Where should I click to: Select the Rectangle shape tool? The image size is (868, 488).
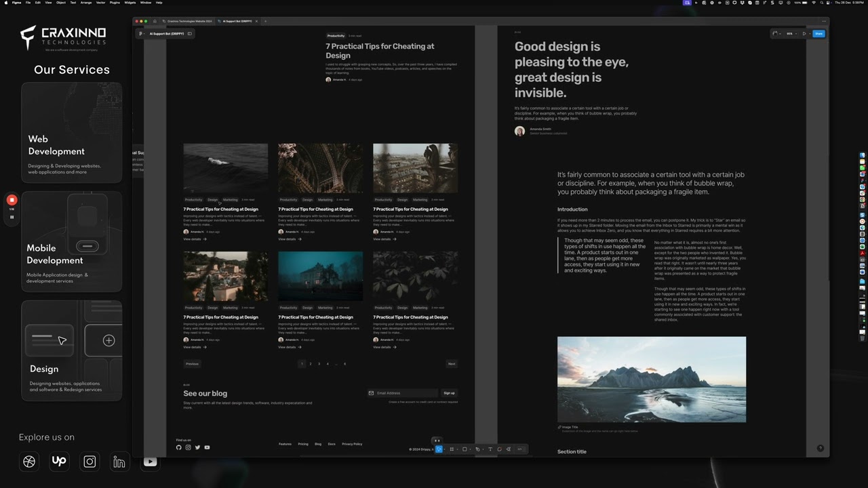pyautogui.click(x=465, y=449)
